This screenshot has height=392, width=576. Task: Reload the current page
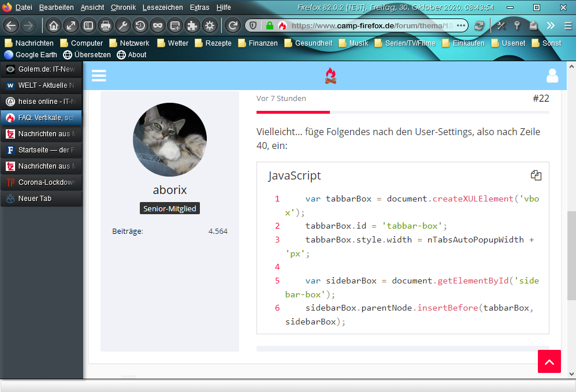(232, 25)
